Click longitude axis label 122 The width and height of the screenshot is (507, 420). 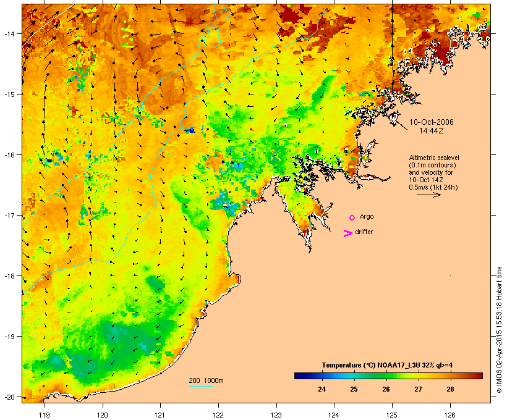pos(218,415)
